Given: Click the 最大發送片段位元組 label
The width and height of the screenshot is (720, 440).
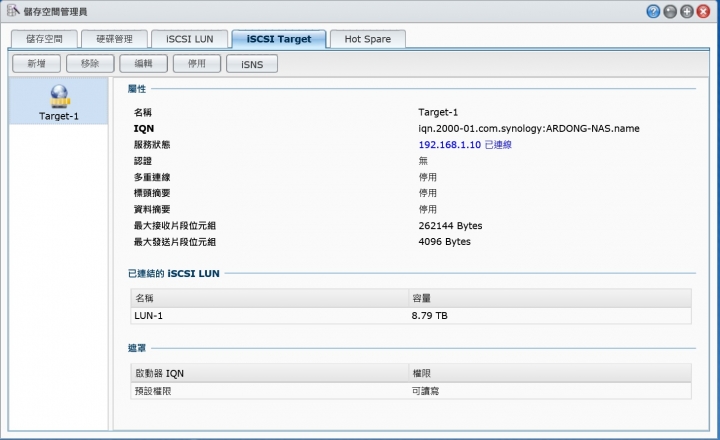Looking at the screenshot, I should [x=174, y=242].
